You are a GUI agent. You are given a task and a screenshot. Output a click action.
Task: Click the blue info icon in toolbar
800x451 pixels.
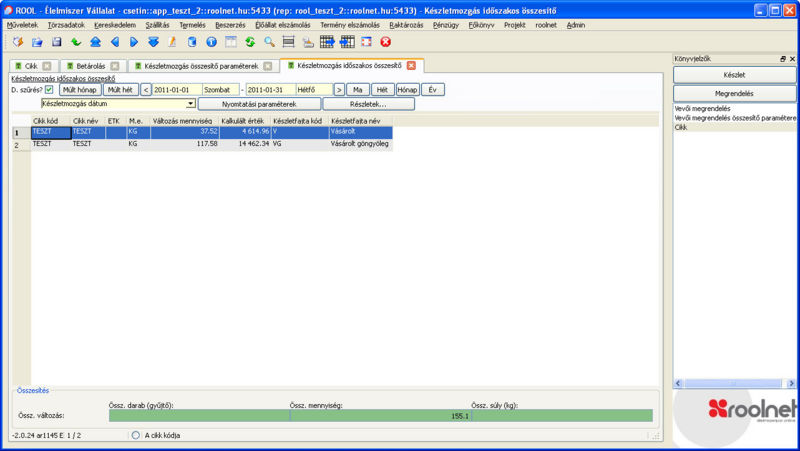[211, 42]
